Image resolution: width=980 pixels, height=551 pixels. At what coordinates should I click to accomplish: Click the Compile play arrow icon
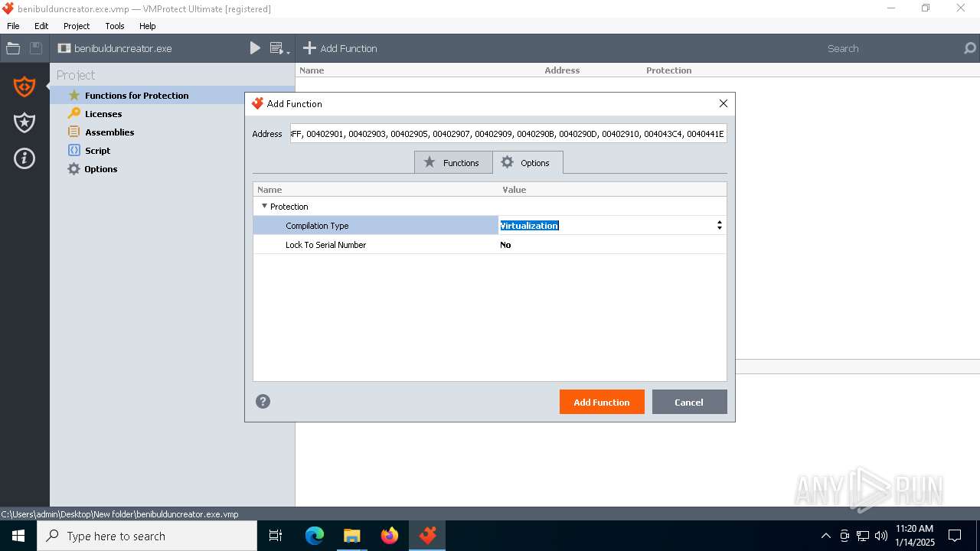point(255,48)
